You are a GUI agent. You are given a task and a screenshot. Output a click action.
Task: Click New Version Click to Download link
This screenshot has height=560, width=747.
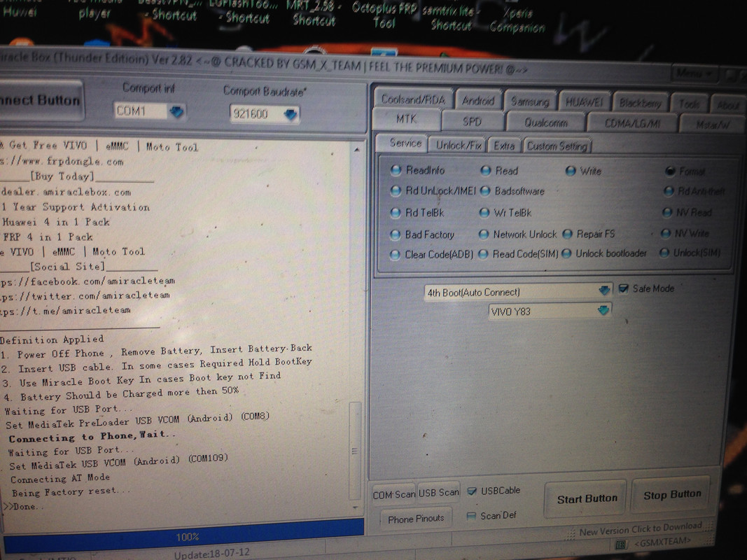[641, 528]
